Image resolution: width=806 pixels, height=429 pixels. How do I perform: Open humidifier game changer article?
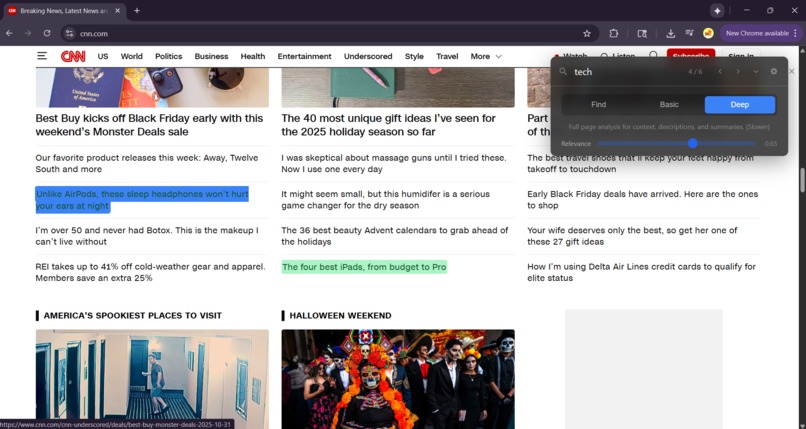tap(386, 200)
